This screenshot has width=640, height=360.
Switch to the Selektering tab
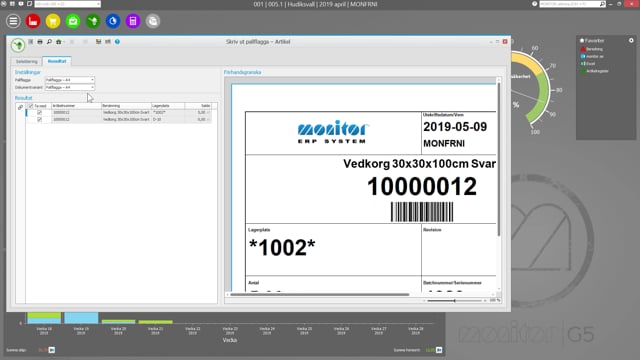(x=27, y=61)
